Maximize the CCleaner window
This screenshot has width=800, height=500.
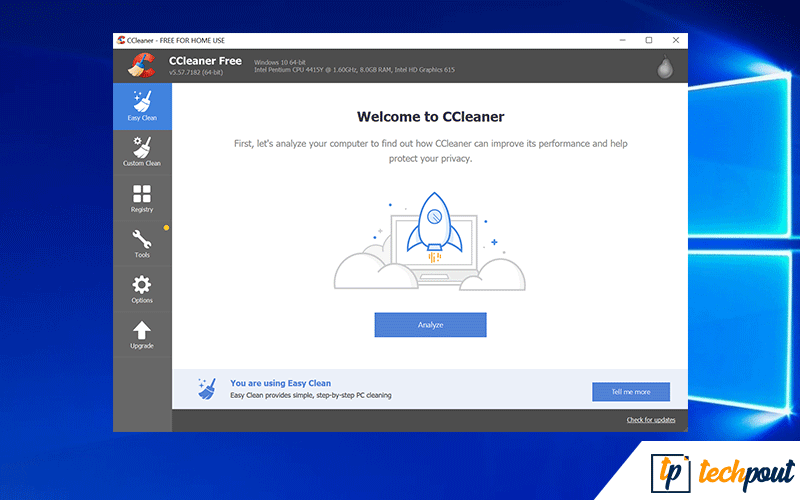[x=648, y=40]
